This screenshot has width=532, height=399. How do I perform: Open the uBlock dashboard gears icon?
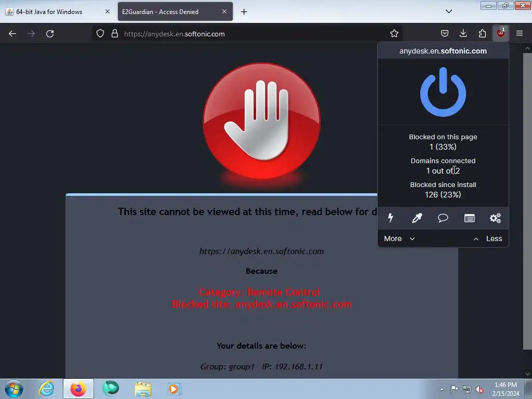[495, 218]
